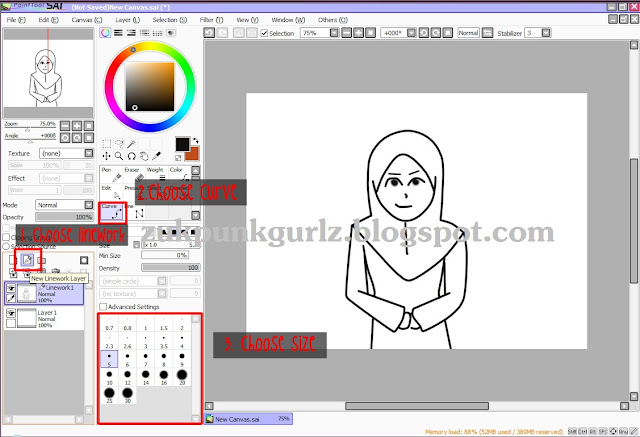
Task: Select brush size 10 preset
Action: [109, 377]
